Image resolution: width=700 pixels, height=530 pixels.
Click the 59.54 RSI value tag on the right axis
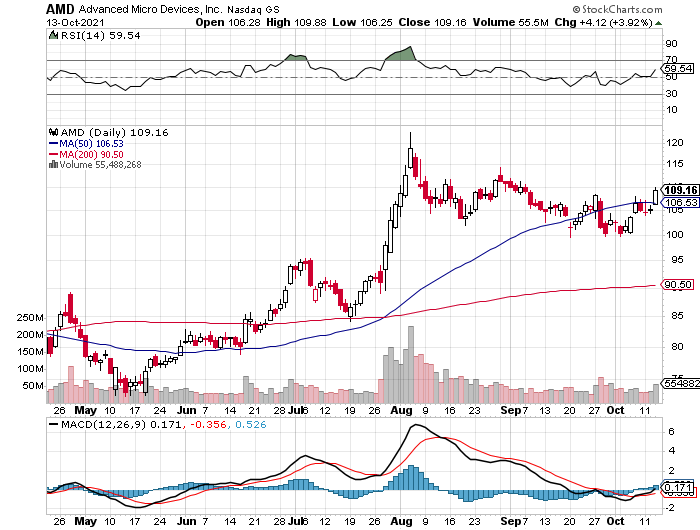(678, 68)
